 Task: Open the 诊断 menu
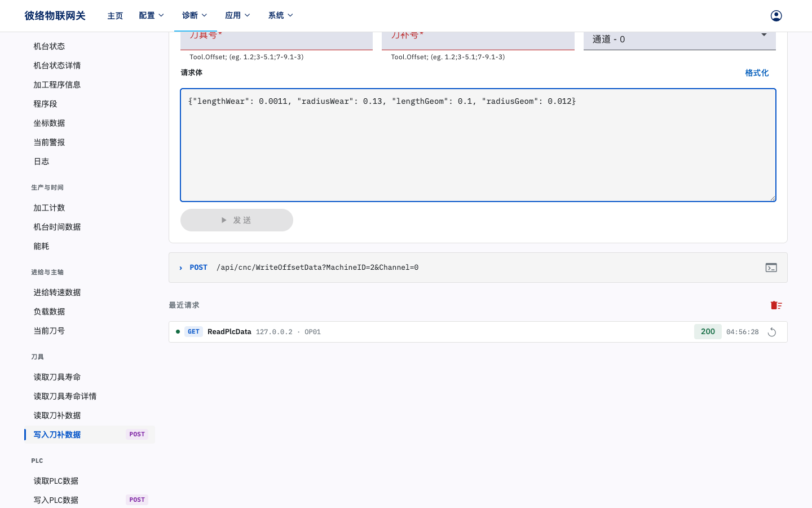point(195,15)
